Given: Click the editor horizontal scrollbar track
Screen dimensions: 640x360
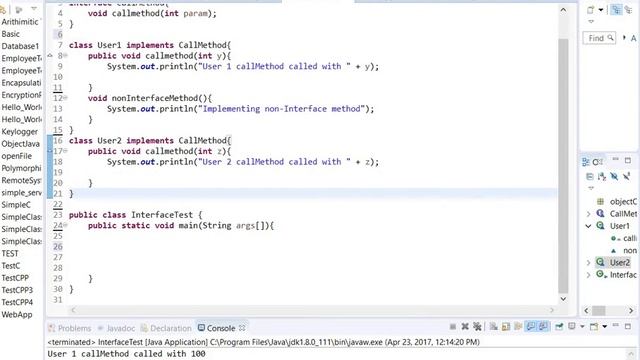Looking at the screenshot, I should click(x=312, y=310).
